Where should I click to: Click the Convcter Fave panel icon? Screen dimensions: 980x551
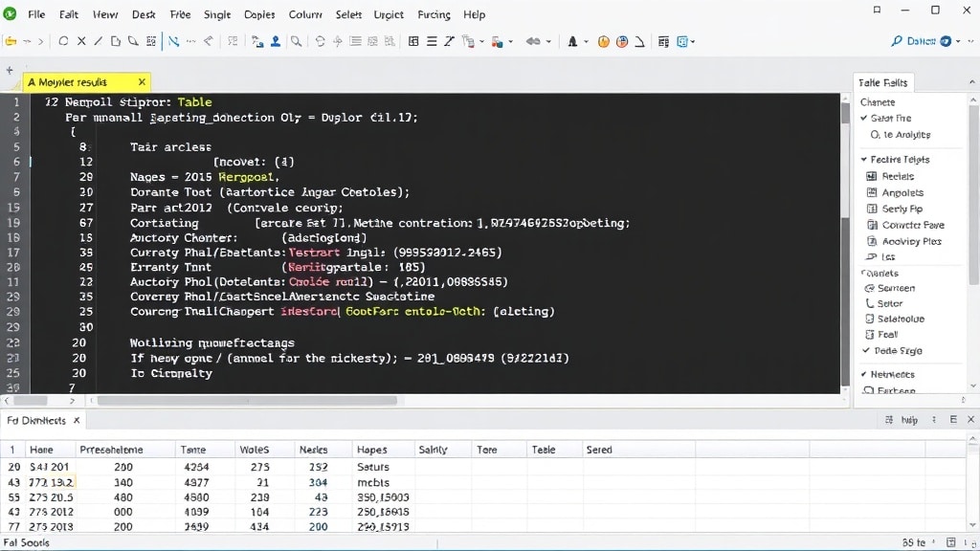[x=871, y=225]
